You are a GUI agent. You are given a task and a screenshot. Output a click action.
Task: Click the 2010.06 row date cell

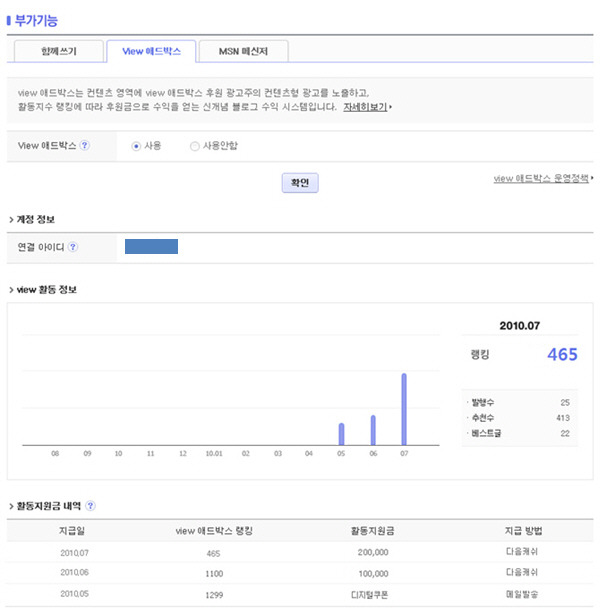click(x=74, y=572)
